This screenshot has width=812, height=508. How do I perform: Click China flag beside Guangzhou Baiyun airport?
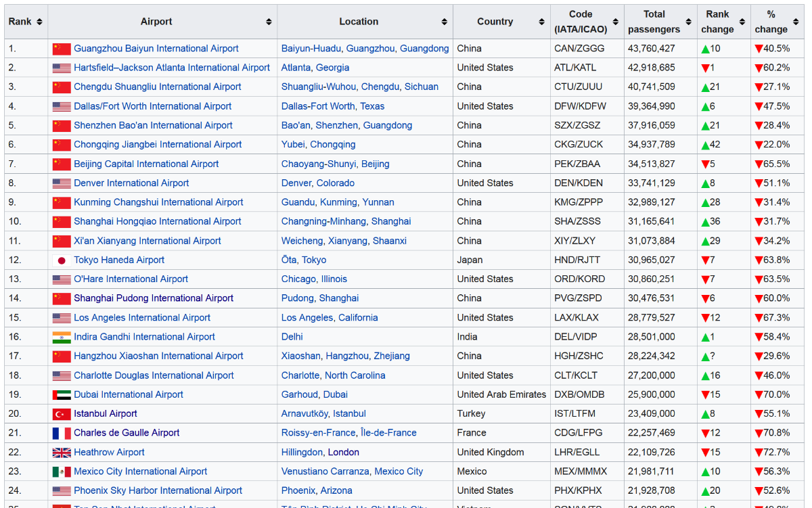[62, 49]
